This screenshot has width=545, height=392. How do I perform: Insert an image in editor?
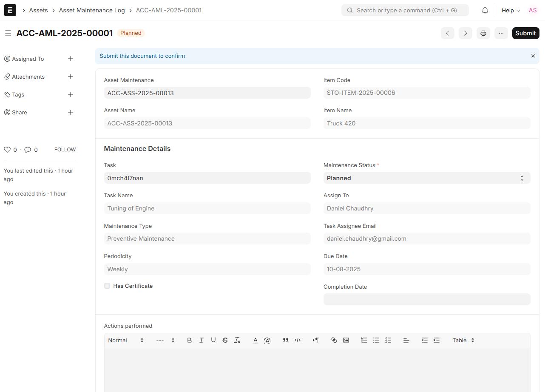click(346, 340)
